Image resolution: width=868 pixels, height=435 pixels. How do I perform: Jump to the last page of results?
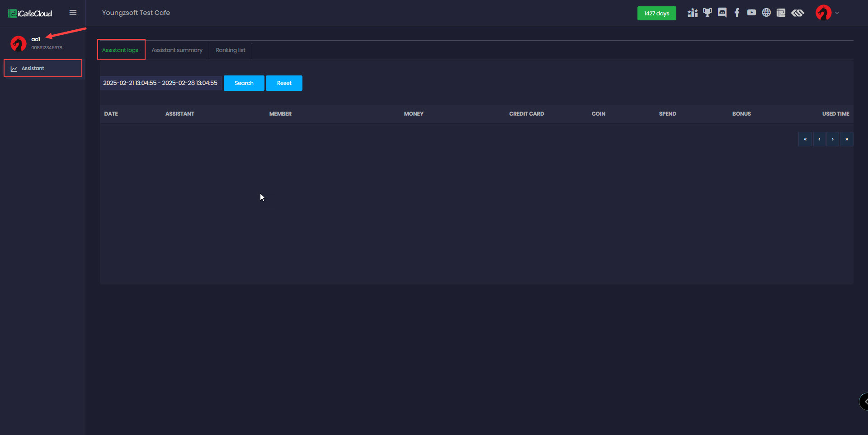pyautogui.click(x=847, y=139)
